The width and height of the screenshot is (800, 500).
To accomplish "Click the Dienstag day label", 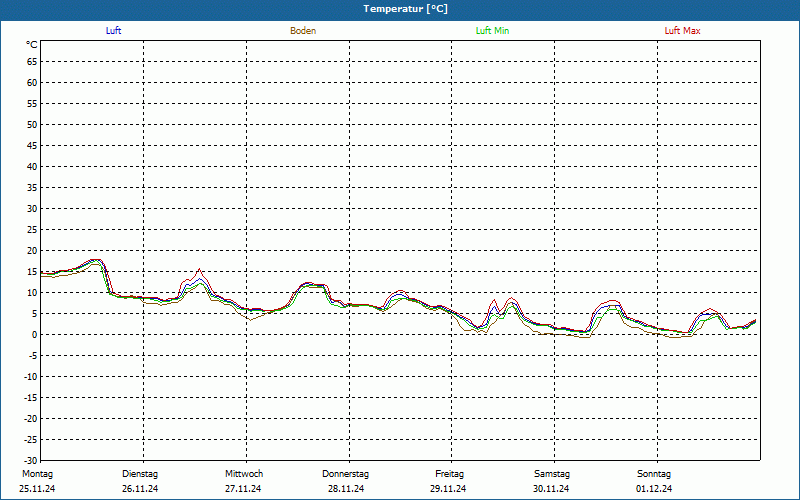I will pos(140,474).
